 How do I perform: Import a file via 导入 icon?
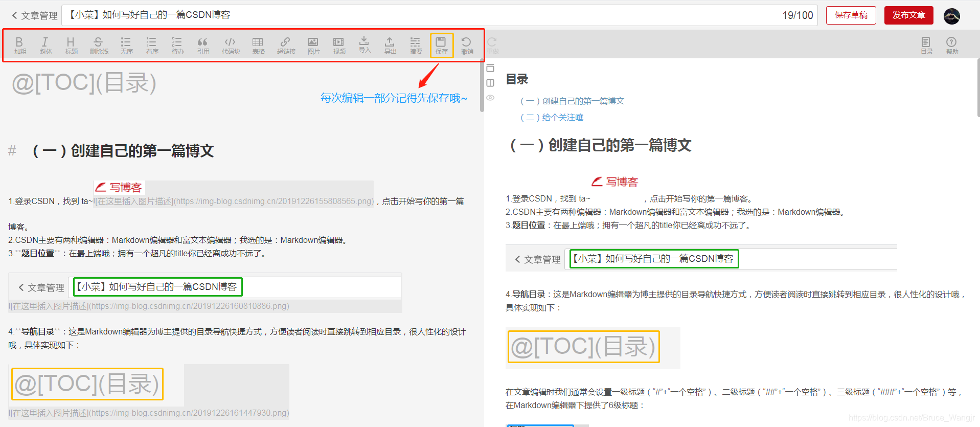pos(364,44)
